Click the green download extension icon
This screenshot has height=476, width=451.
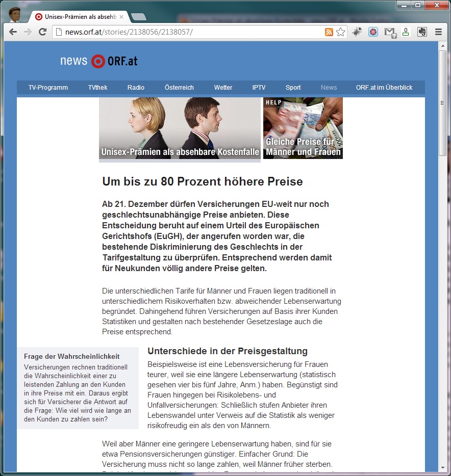406,32
